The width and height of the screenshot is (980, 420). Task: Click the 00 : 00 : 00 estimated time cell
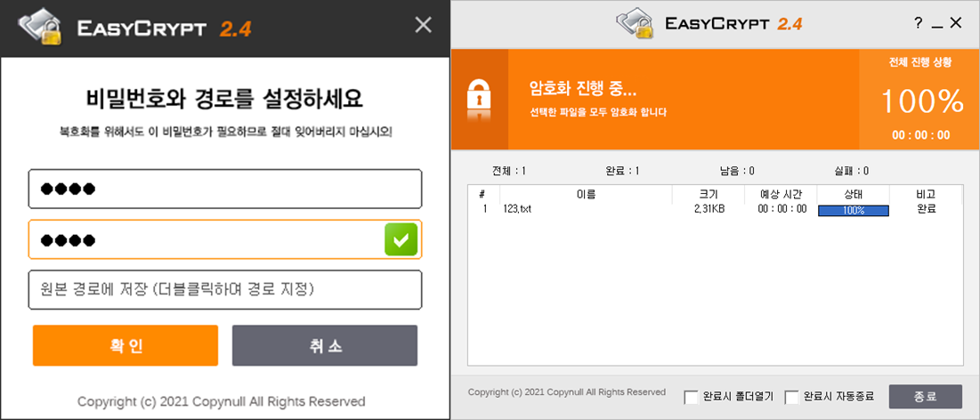[782, 209]
